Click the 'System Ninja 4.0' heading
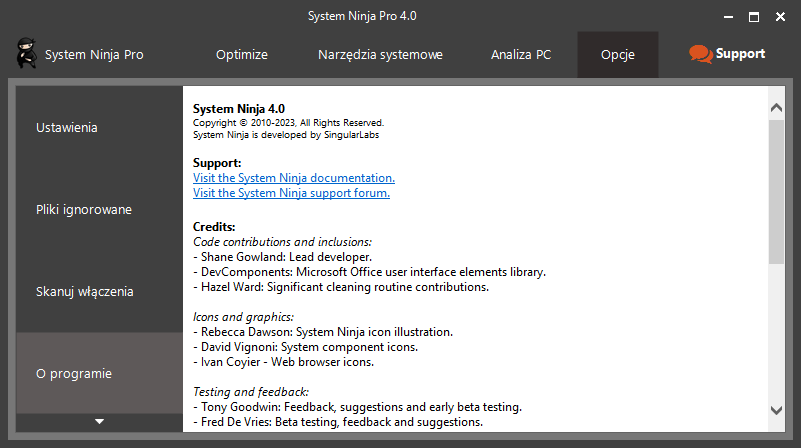801x448 pixels. (x=239, y=109)
